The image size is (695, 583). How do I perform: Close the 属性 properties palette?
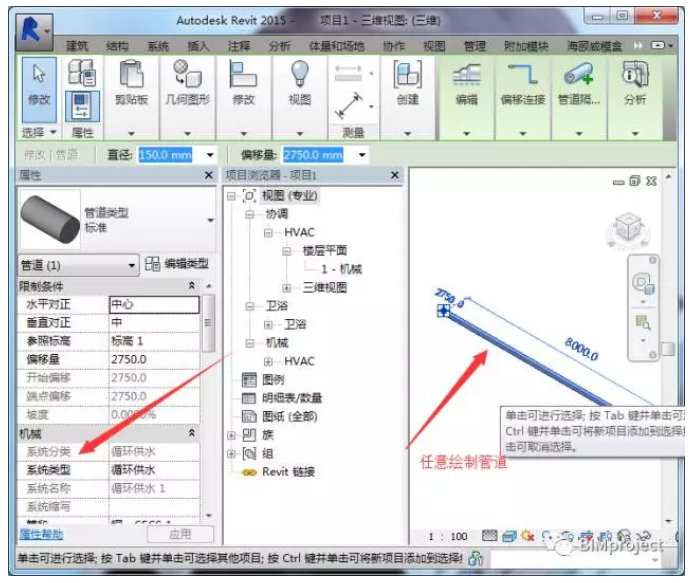pyautogui.click(x=209, y=175)
